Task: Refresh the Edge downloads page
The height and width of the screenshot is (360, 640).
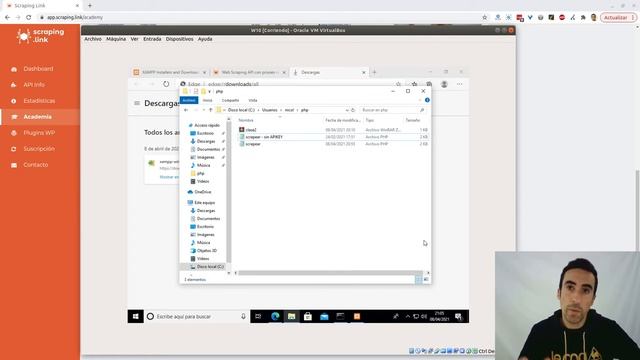Action: [166, 84]
